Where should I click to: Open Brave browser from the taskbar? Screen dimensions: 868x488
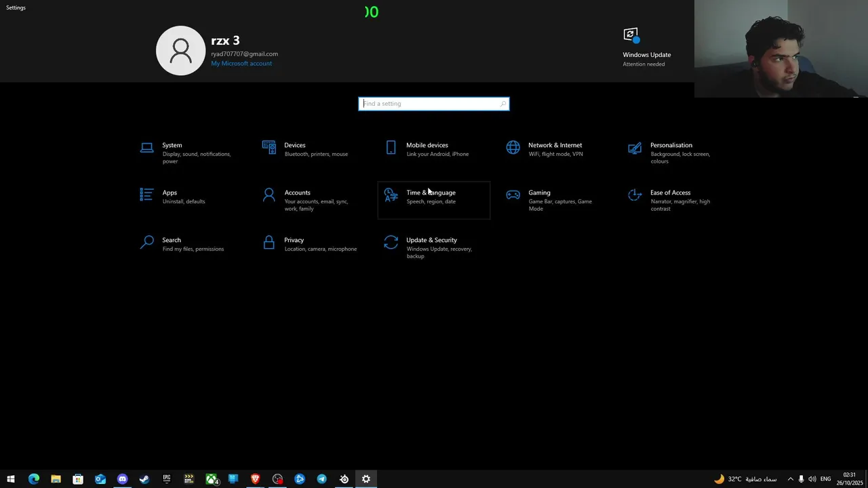(x=256, y=479)
